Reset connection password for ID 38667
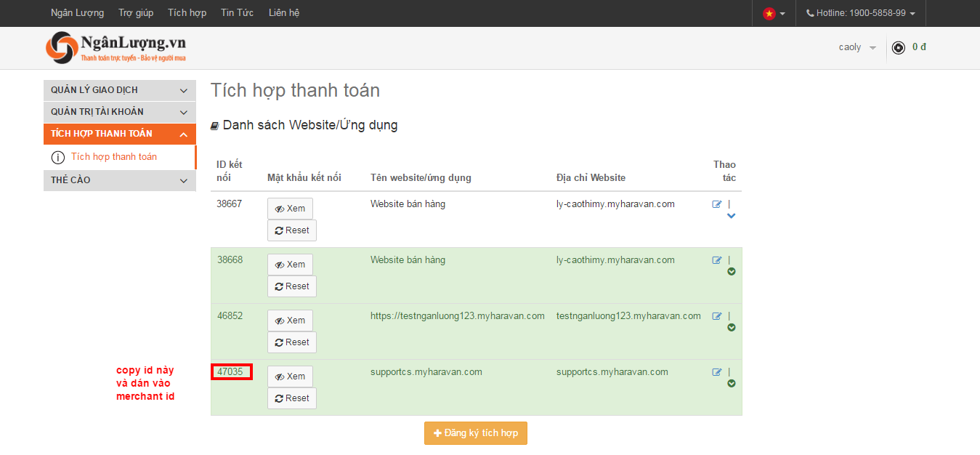The width and height of the screenshot is (980, 455). click(x=292, y=230)
